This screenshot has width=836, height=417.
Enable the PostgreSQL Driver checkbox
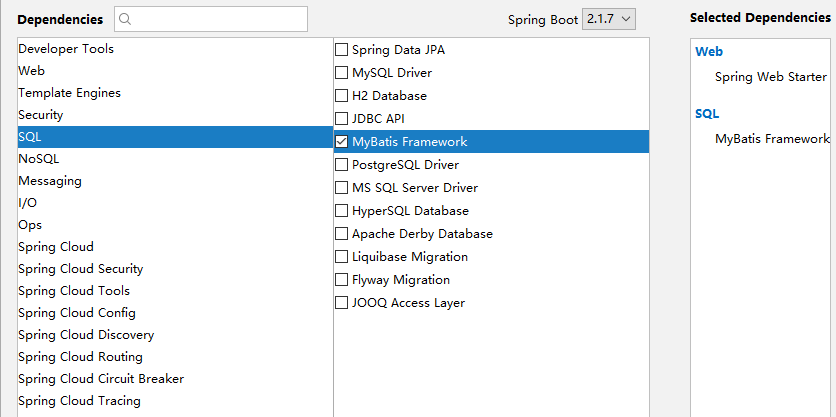(341, 165)
